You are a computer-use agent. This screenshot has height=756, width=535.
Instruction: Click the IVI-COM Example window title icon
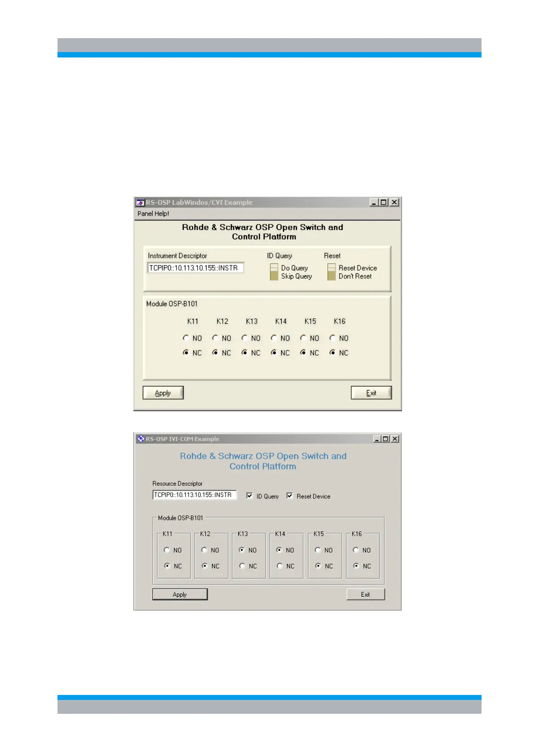click(141, 439)
